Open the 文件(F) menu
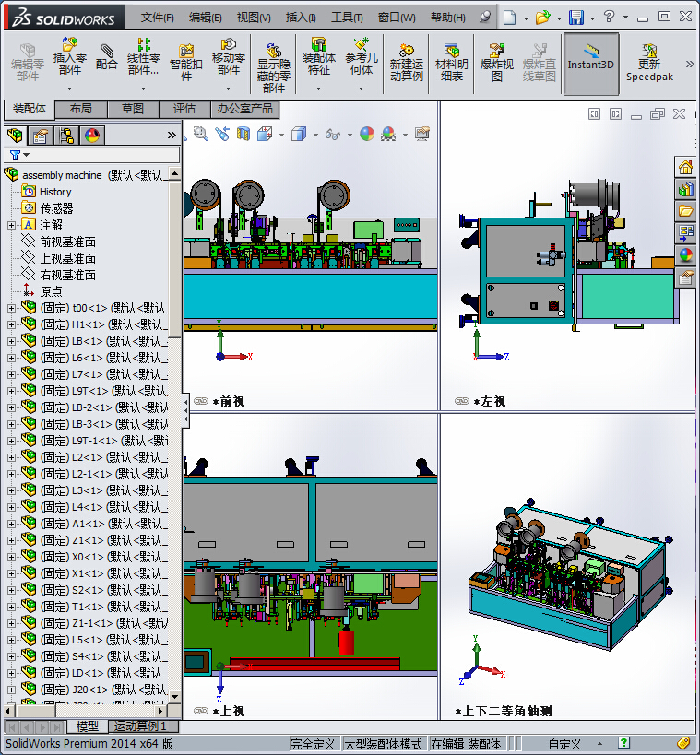700x755 pixels. tap(157, 18)
